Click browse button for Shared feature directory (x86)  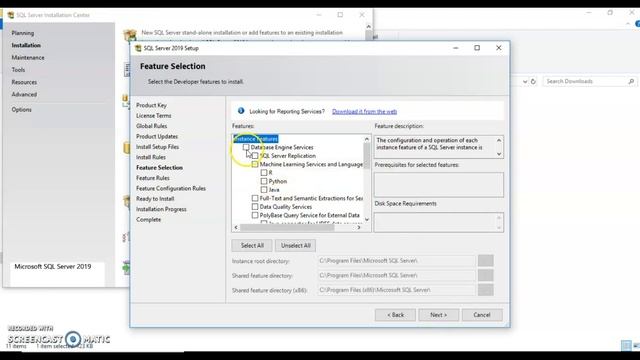(486, 290)
